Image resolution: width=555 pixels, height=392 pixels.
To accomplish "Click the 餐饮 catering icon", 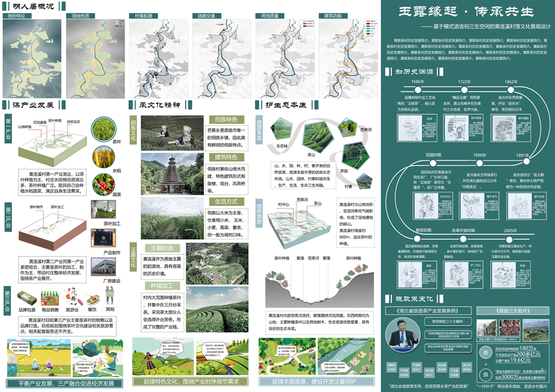I will (92, 298).
